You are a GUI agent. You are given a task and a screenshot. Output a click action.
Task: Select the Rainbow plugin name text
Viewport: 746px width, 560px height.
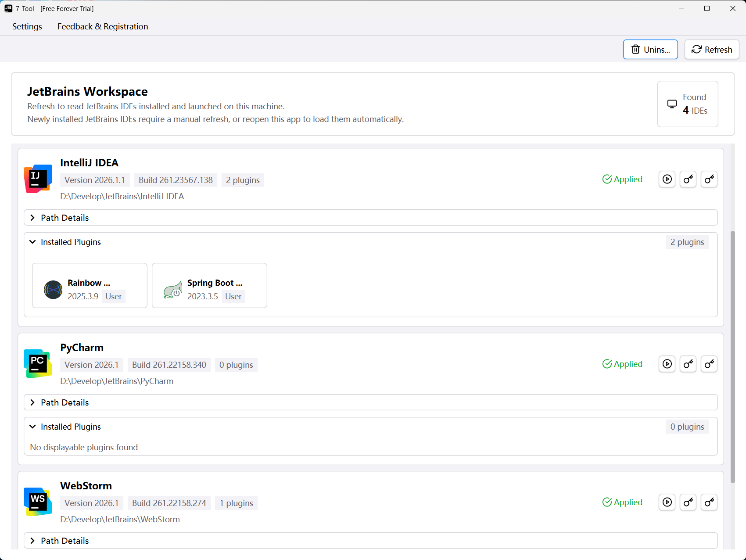point(89,283)
